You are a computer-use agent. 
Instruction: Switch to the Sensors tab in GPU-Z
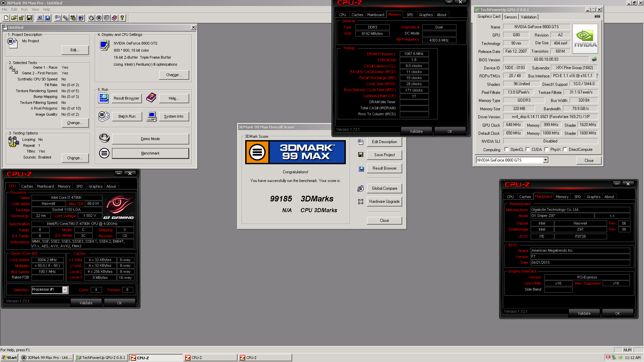(511, 17)
